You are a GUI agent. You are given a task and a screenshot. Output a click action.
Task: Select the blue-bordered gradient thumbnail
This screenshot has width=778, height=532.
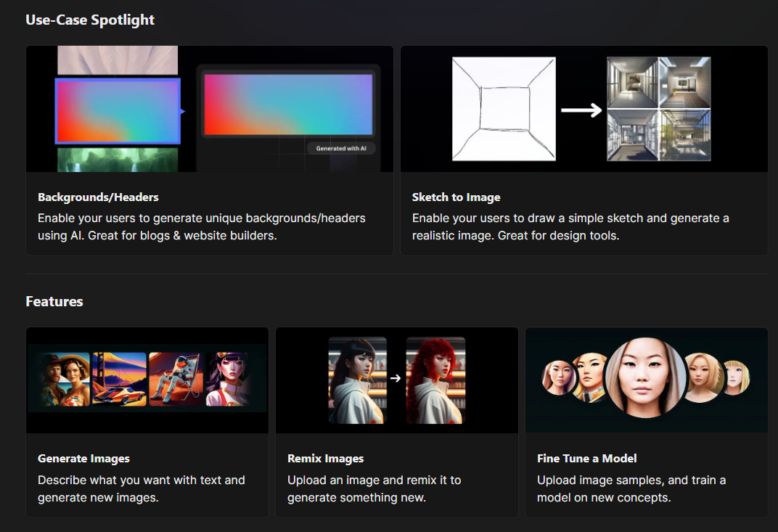click(118, 111)
